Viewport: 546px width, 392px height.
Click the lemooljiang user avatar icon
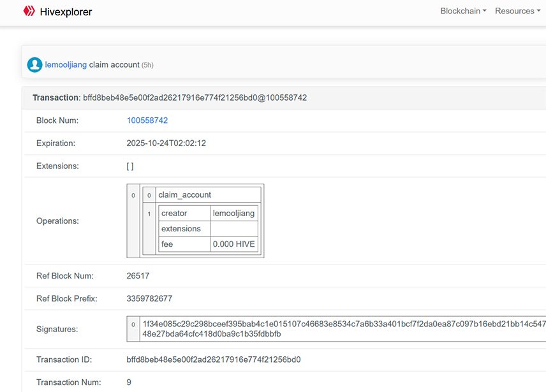pos(34,64)
